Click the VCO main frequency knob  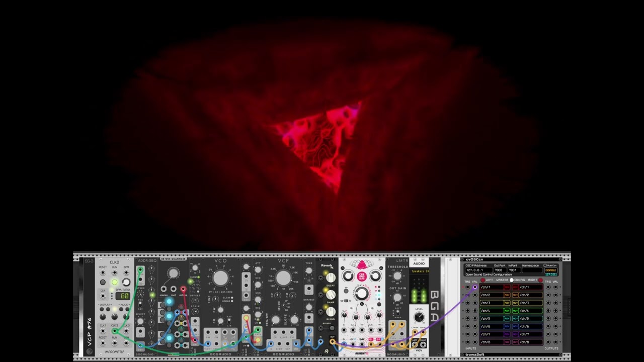pyautogui.click(x=221, y=278)
